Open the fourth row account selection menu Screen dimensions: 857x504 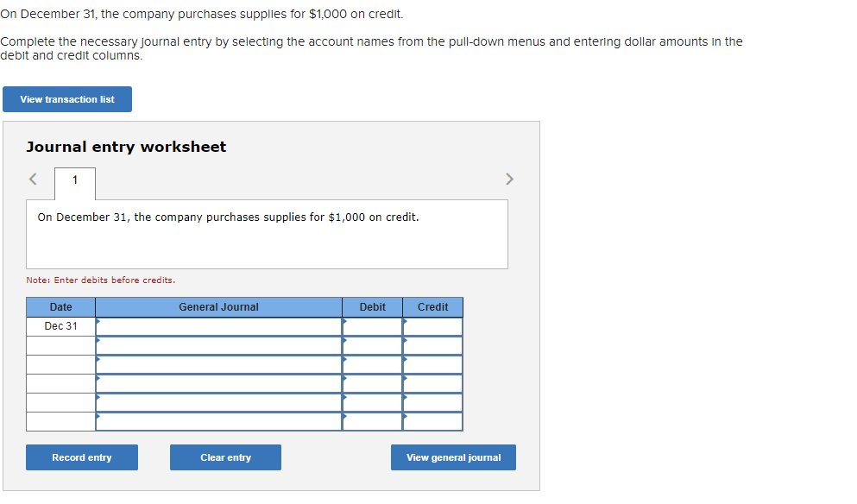point(100,378)
